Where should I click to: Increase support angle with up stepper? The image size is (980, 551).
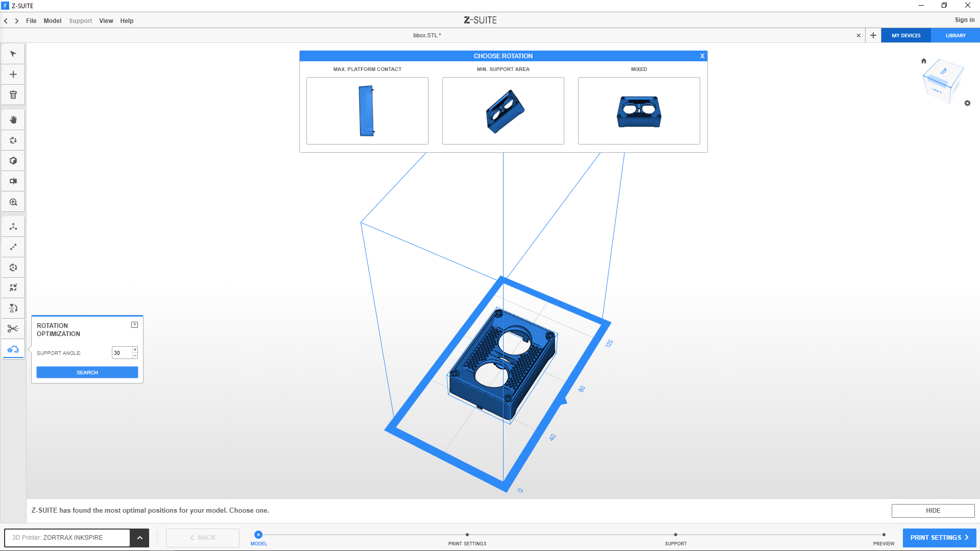[x=135, y=350]
